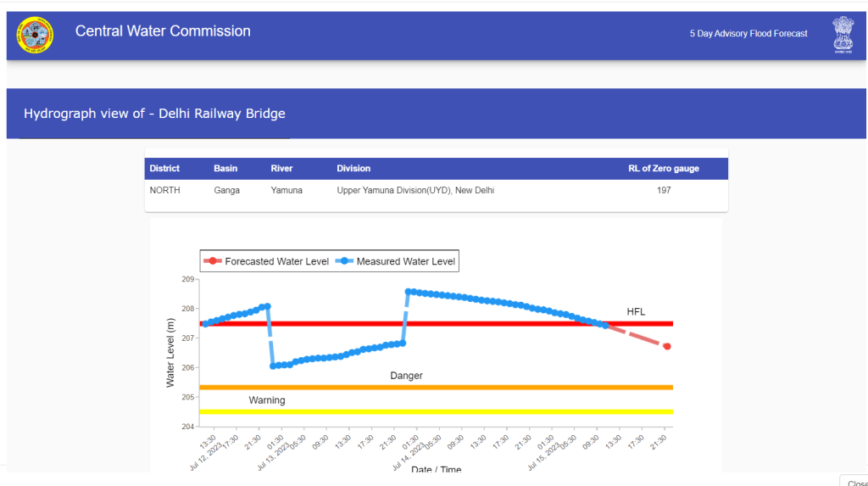868x486 pixels.
Task: Toggle the Forecasted Water Level legend label
Action: (276, 261)
